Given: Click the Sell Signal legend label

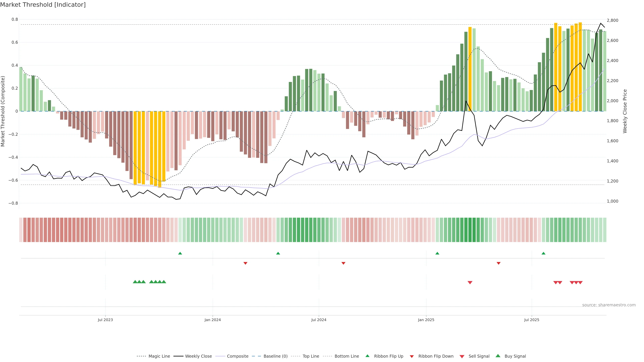Looking at the screenshot, I should (479, 356).
